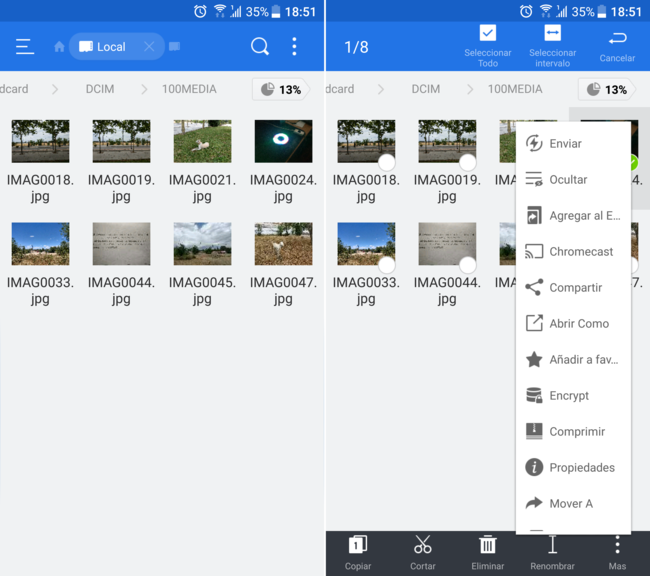Open the hamburger navigation menu

25,47
